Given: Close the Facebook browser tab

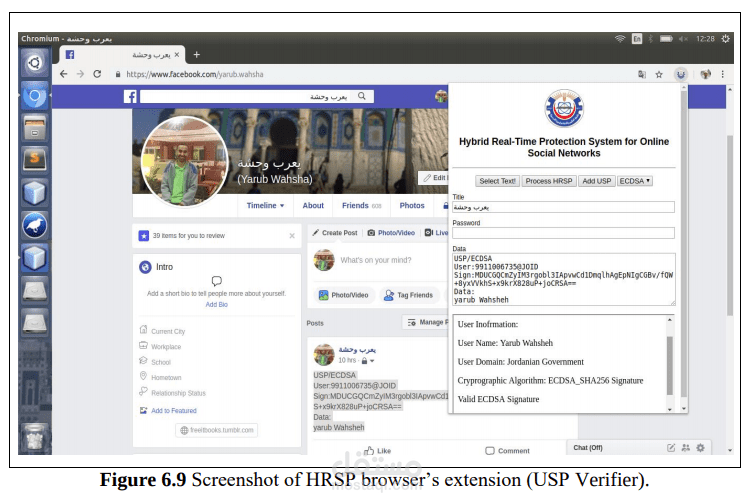Looking at the screenshot, I should pyautogui.click(x=177, y=55).
